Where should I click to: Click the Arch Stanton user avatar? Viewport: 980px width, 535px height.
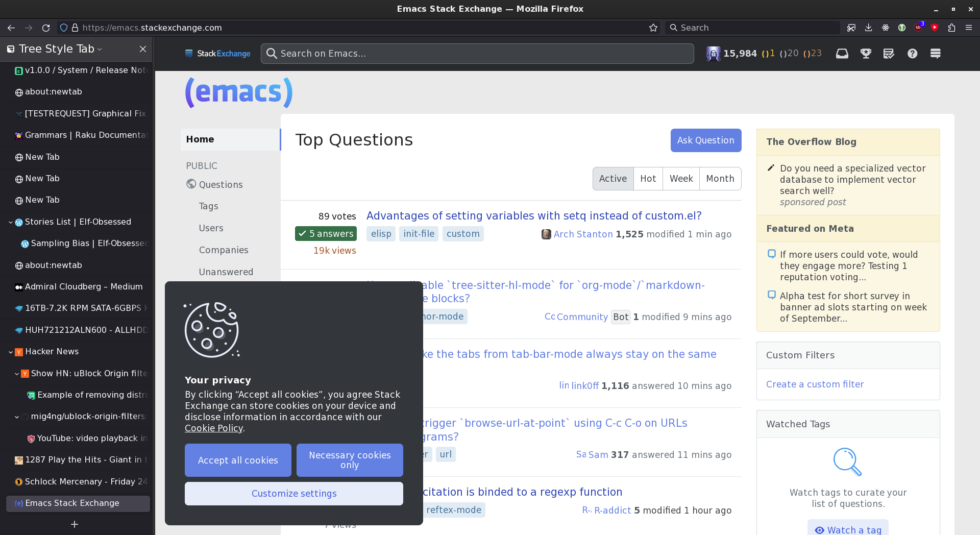pos(546,234)
